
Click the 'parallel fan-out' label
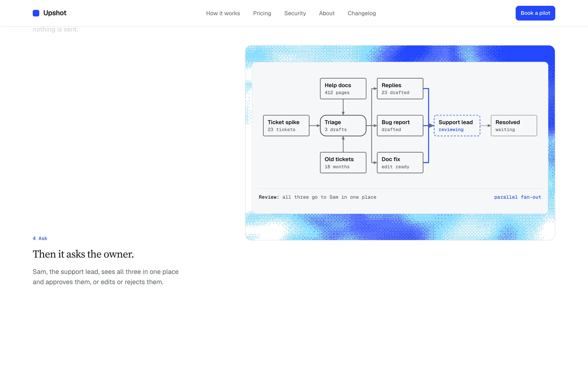pyautogui.click(x=517, y=197)
